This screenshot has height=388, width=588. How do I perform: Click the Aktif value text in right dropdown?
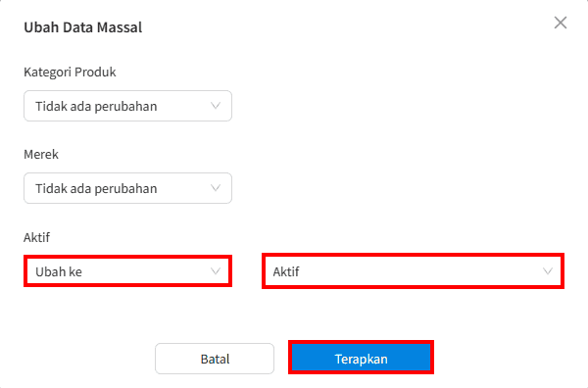pyautogui.click(x=286, y=271)
